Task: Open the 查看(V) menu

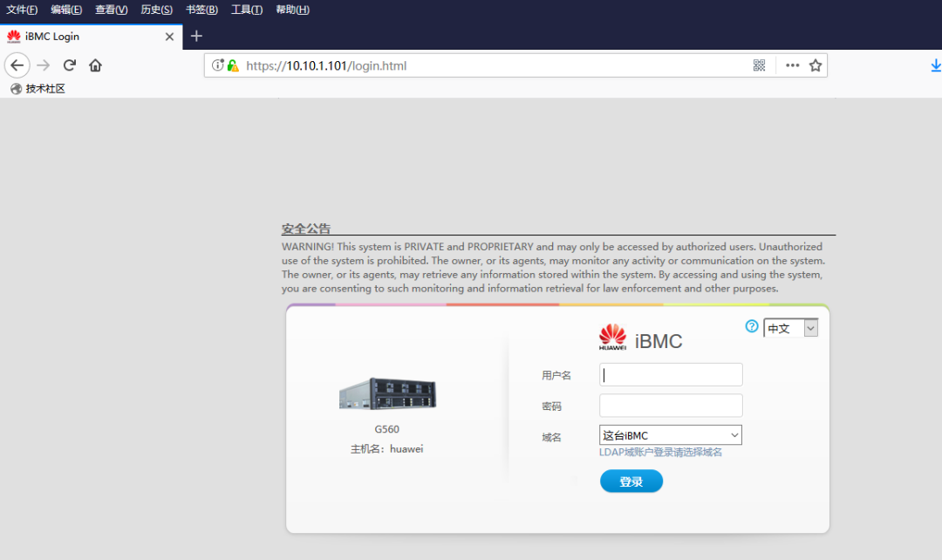Action: click(111, 10)
